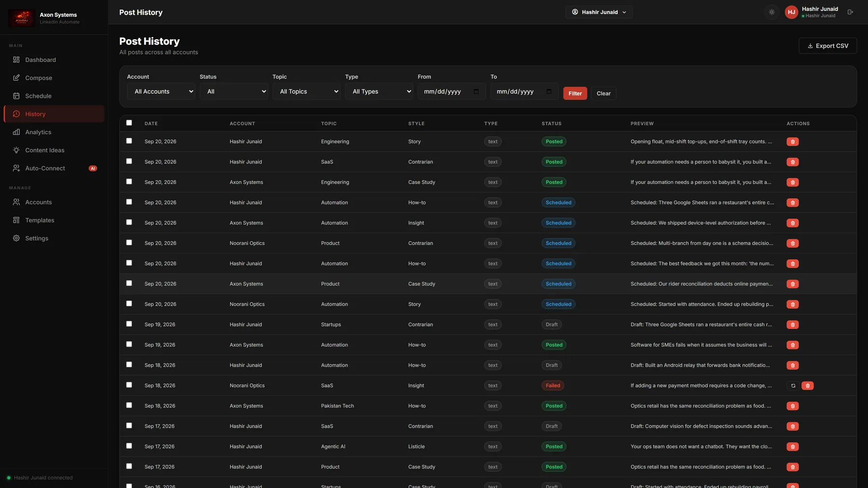Click the logout icon next to Hashir Junaid
The width and height of the screenshot is (868, 488).
click(x=850, y=12)
